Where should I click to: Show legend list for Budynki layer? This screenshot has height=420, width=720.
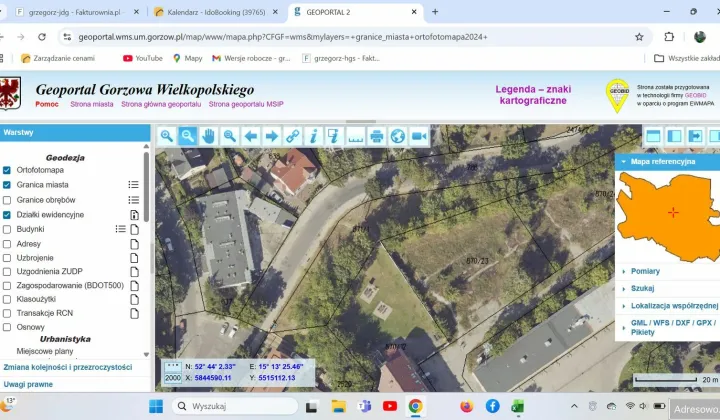click(120, 229)
